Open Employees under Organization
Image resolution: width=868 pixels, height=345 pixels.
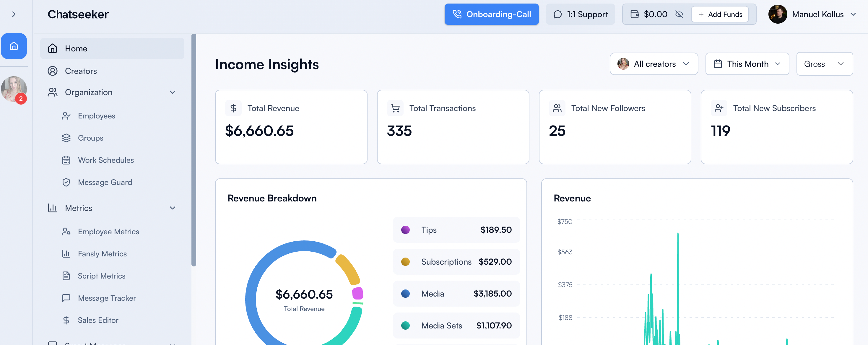(x=96, y=116)
